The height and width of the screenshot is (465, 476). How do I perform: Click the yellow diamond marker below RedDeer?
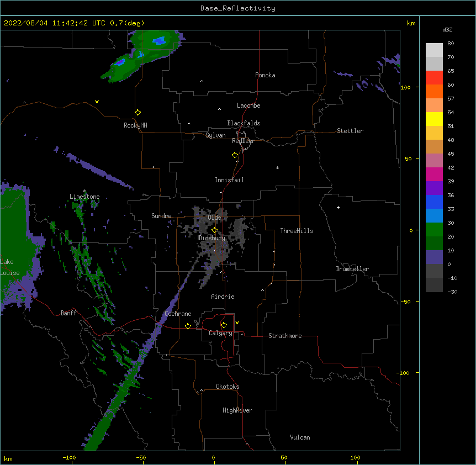point(235,155)
